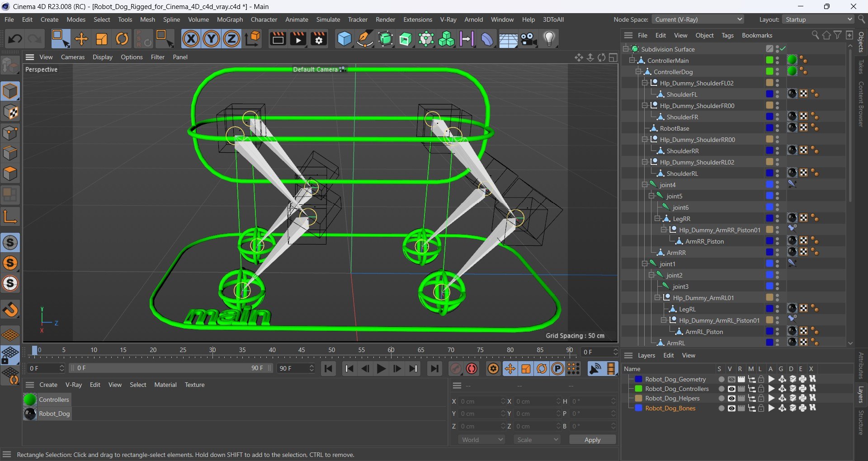This screenshot has height=461, width=868.
Task: Switch to Edges mode
Action: click(10, 153)
